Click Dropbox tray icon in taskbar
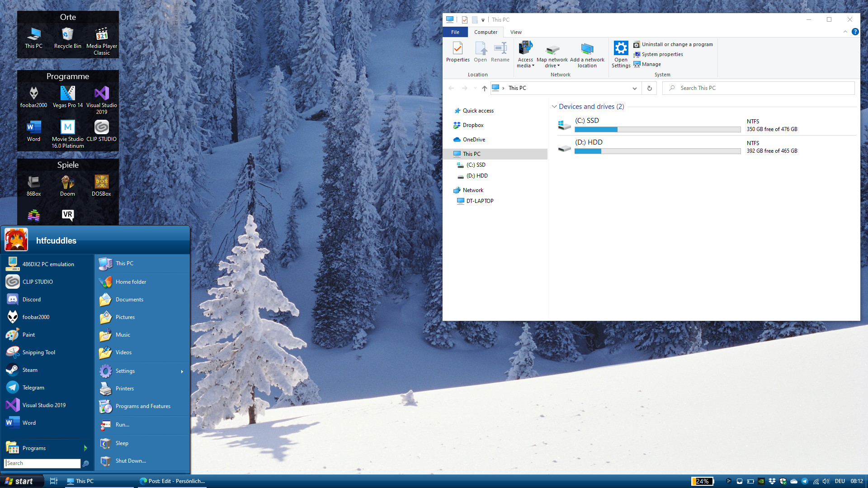 point(772,481)
